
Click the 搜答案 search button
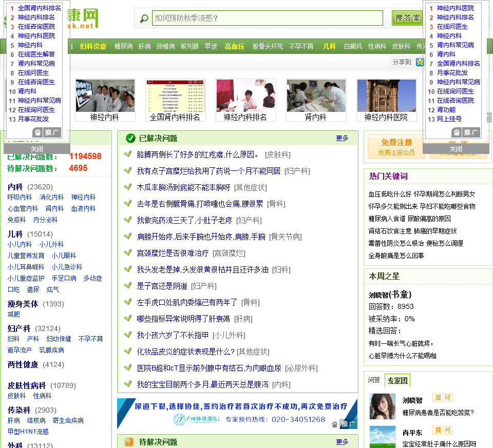(407, 18)
